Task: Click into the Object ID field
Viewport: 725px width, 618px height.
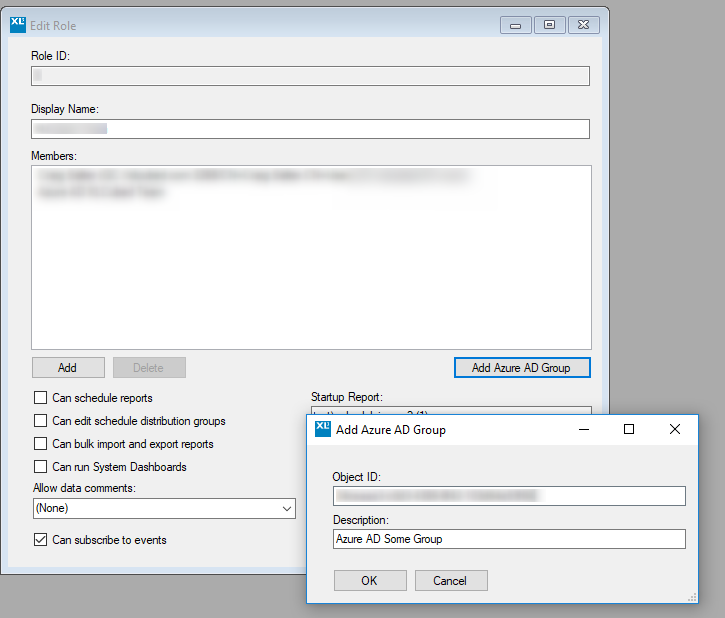Action: tap(509, 496)
